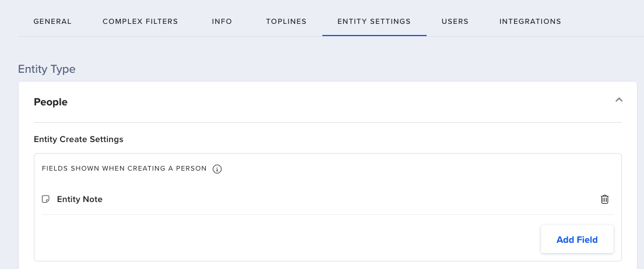Click the Entity Create Settings heading
The image size is (644, 269).
tap(79, 139)
